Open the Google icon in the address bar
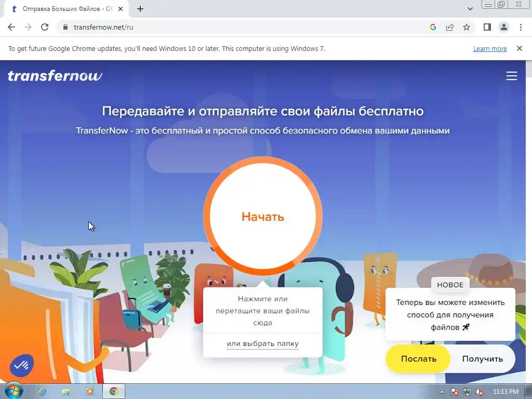This screenshot has width=532, height=399. [433, 27]
